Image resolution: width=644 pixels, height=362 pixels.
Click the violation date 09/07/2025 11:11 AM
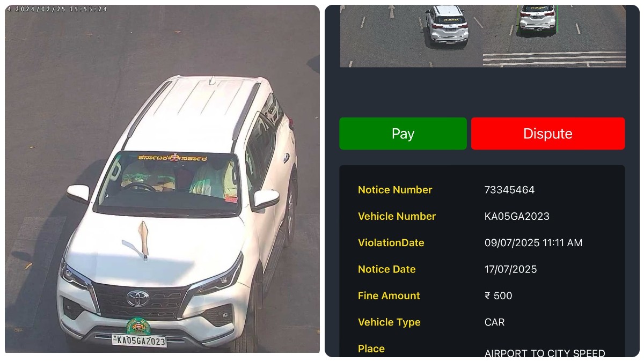(533, 243)
